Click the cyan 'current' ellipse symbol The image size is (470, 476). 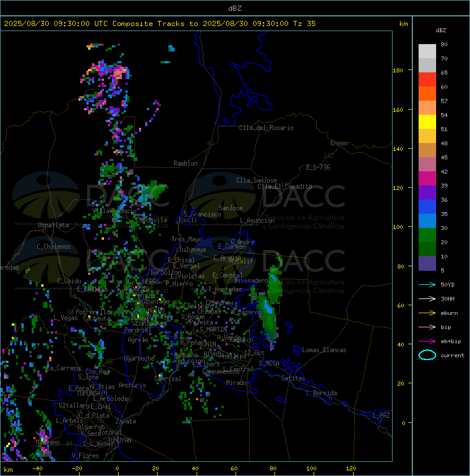(x=427, y=355)
